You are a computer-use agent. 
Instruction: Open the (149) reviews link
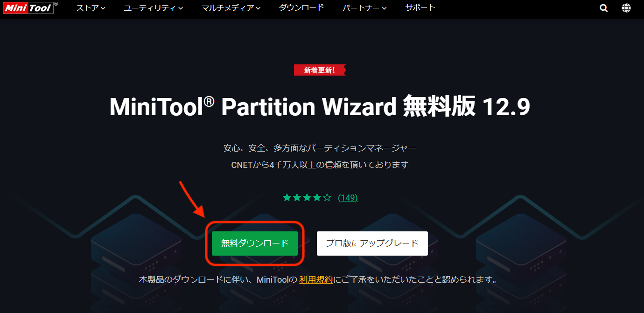(348, 197)
